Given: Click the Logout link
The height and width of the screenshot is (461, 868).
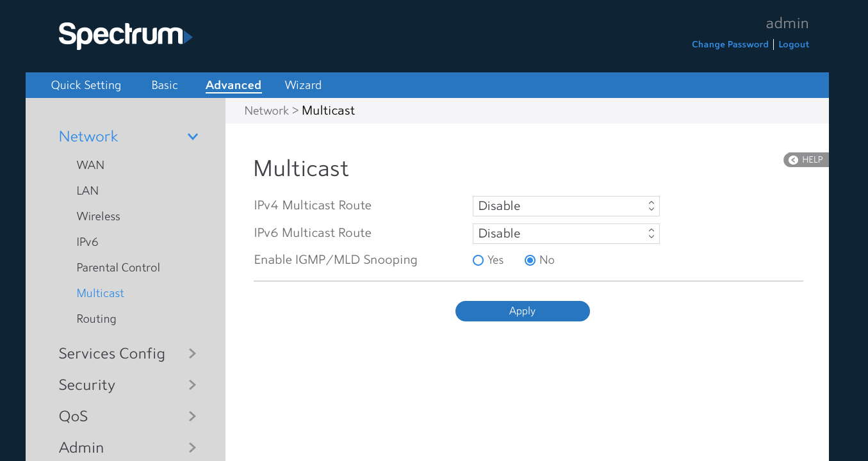Looking at the screenshot, I should point(794,44).
